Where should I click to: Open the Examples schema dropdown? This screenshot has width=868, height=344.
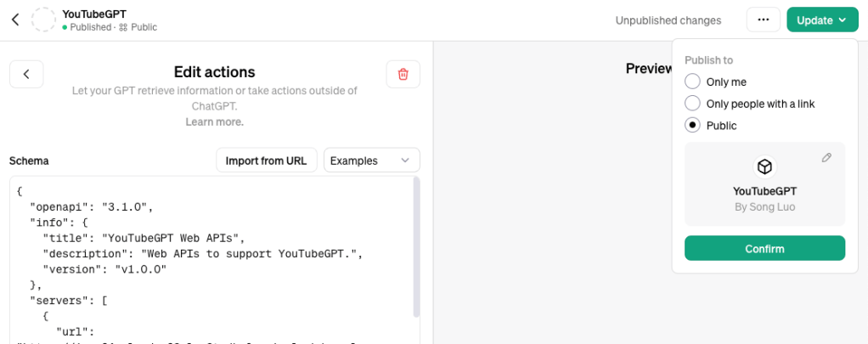coord(371,160)
